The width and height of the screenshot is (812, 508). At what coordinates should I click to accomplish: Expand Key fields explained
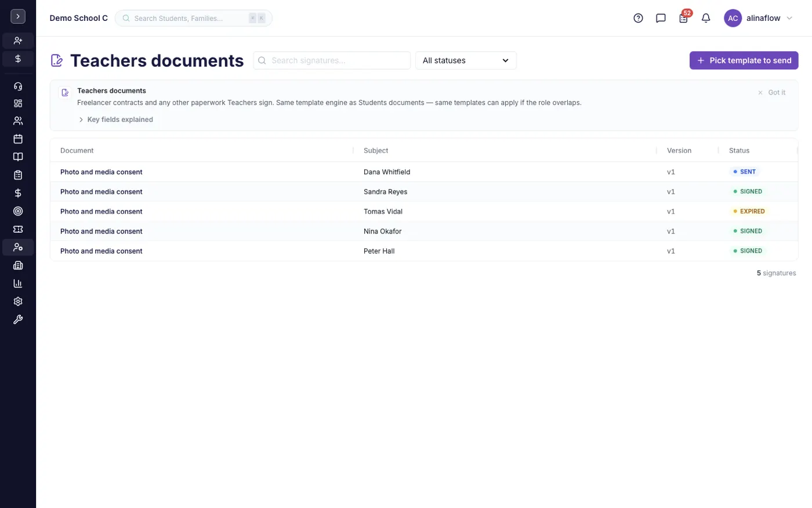point(115,120)
